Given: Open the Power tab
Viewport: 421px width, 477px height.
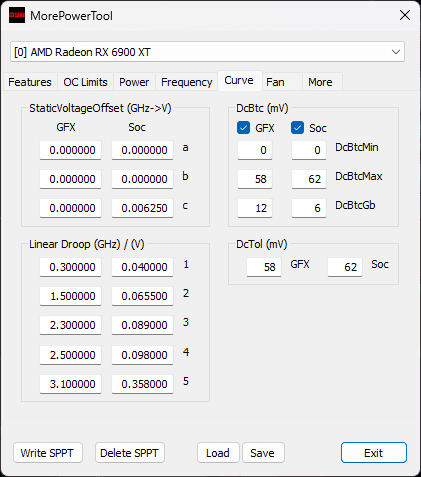Looking at the screenshot, I should [134, 82].
